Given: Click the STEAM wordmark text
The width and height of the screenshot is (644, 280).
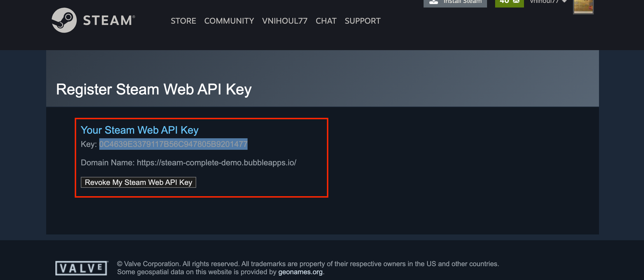Looking at the screenshot, I should 109,20.
